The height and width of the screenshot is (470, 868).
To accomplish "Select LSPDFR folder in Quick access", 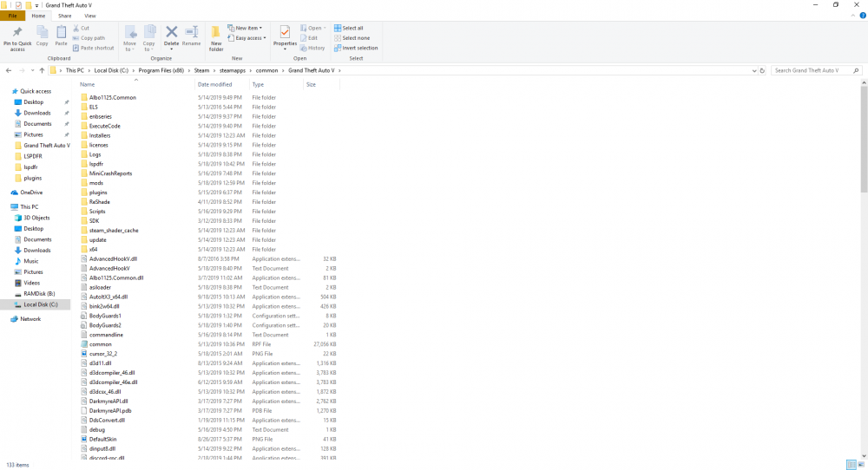I will (33, 156).
